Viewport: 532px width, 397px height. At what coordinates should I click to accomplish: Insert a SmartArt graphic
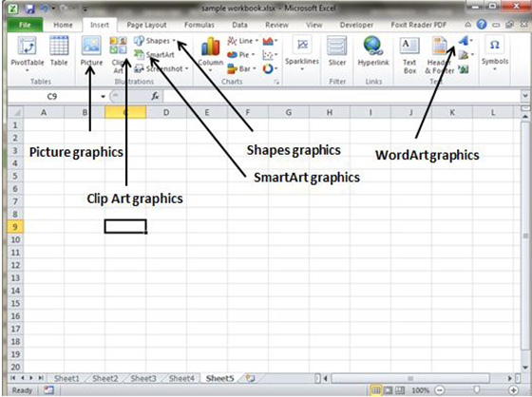154,55
